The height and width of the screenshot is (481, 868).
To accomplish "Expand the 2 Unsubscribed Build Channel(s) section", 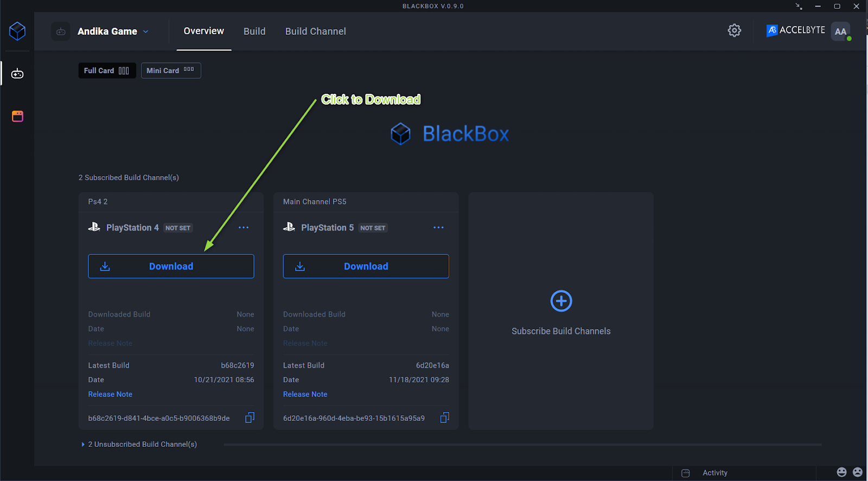I will 139,444.
